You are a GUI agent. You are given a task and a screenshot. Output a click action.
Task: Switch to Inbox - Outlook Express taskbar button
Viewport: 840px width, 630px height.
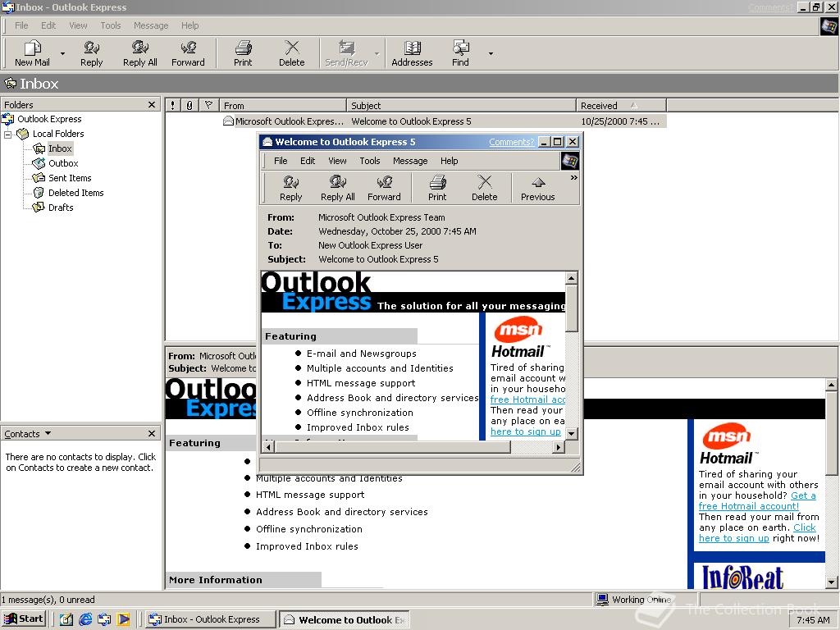pyautogui.click(x=211, y=619)
